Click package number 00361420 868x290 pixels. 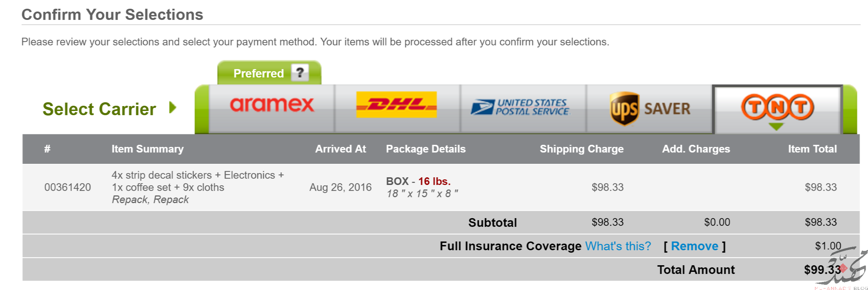click(67, 187)
